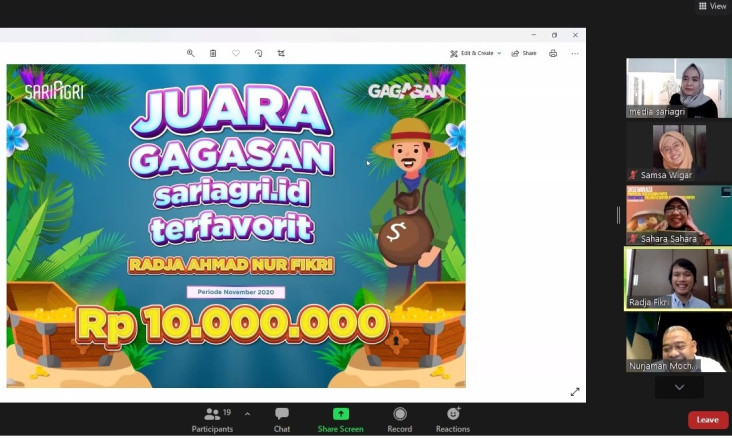Enter fullscreen with the diagonal arrows icon
The image size is (732, 439).
pyautogui.click(x=575, y=392)
